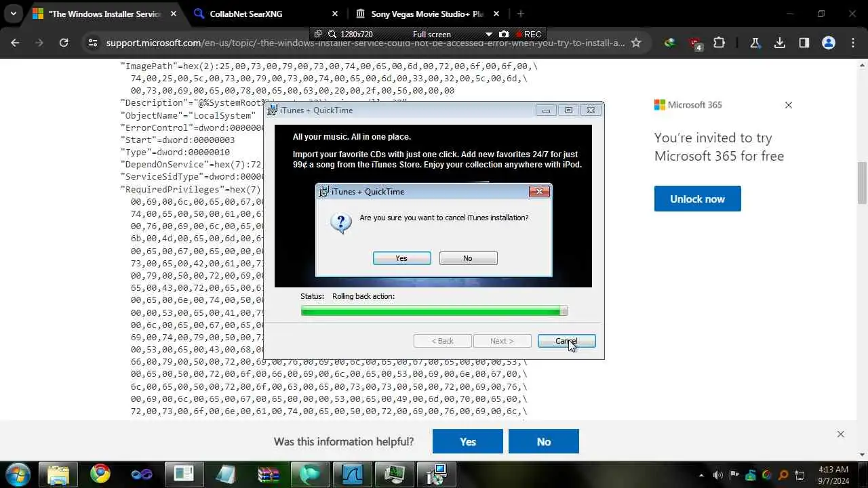Choose No in cancel iTunes dialog
Image resolution: width=868 pixels, height=488 pixels.
(x=468, y=258)
